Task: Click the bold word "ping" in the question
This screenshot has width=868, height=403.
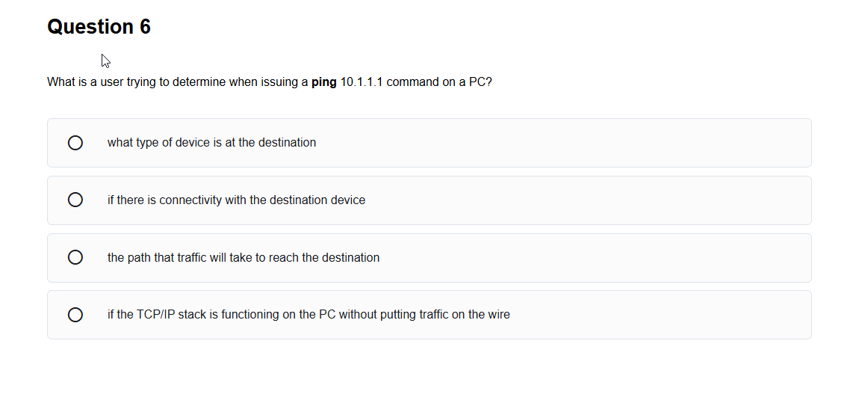Action: [x=323, y=82]
